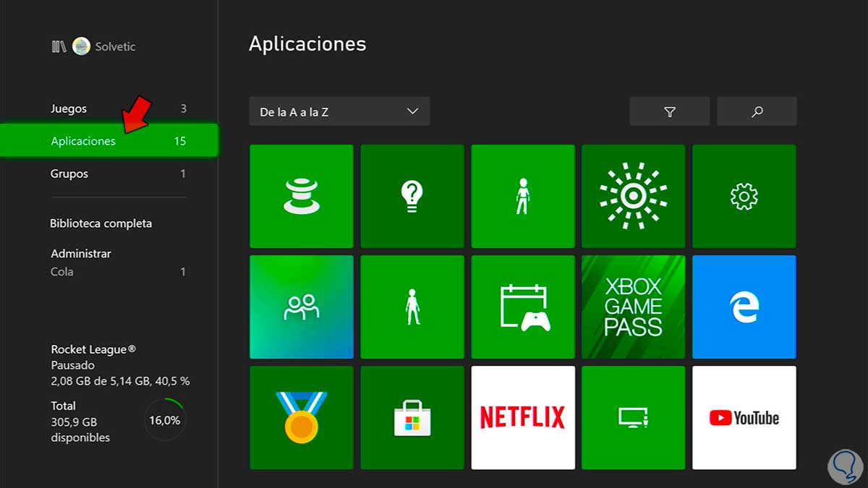Open the Settings gear tile
The height and width of the screenshot is (488, 868).
pos(744,196)
